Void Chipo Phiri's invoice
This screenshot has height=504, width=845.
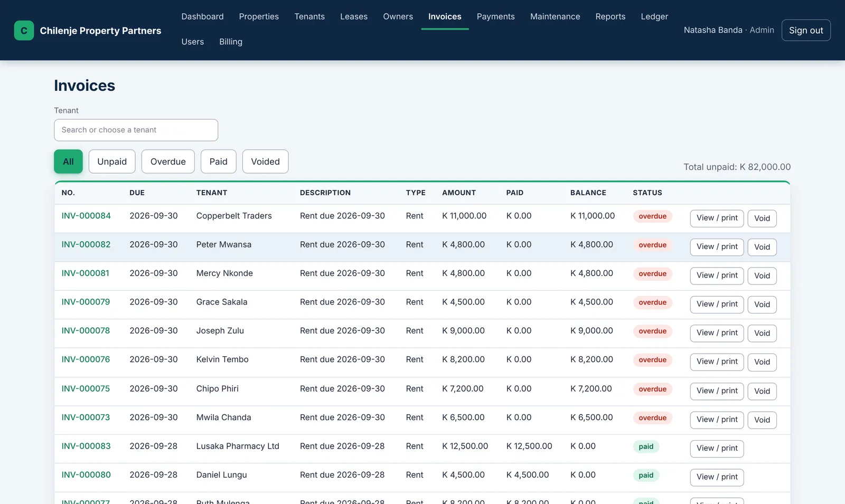(762, 391)
